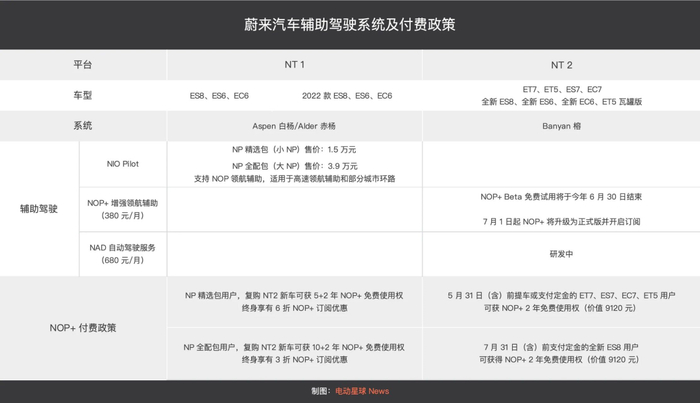The height and width of the screenshot is (403, 700).
Task: Click the cell Banyan 榕
Action: (562, 126)
